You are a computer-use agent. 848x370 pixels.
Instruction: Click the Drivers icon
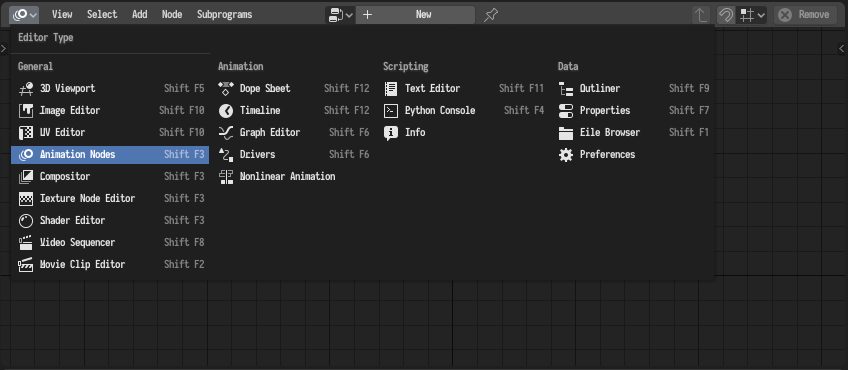pos(226,155)
